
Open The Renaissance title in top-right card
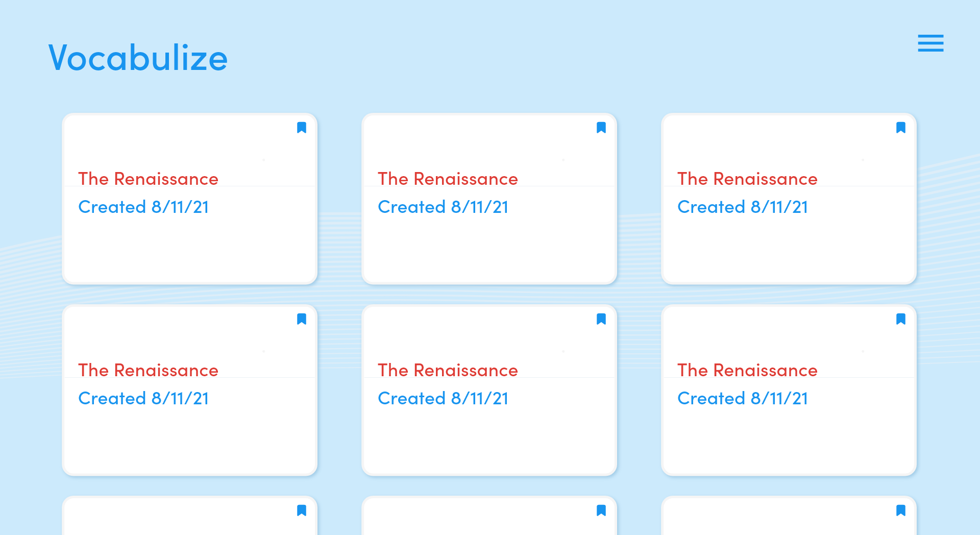click(x=747, y=179)
